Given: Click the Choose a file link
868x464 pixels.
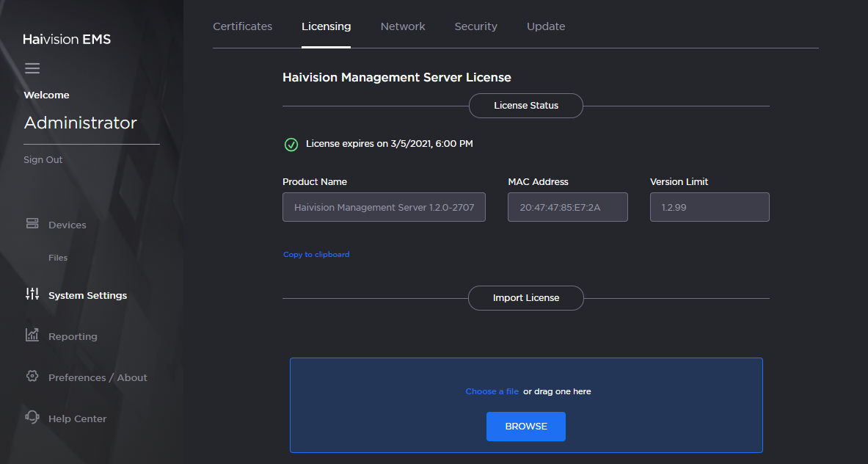Looking at the screenshot, I should 492,391.
